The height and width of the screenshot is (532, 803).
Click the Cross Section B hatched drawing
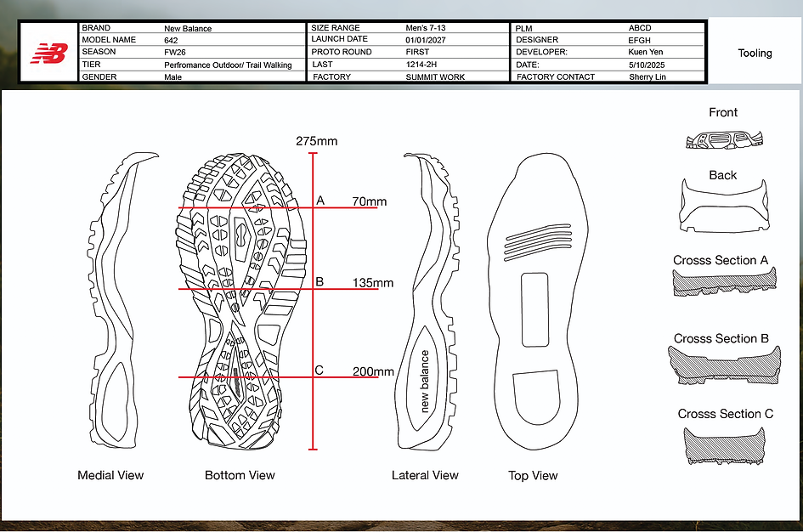(724, 365)
